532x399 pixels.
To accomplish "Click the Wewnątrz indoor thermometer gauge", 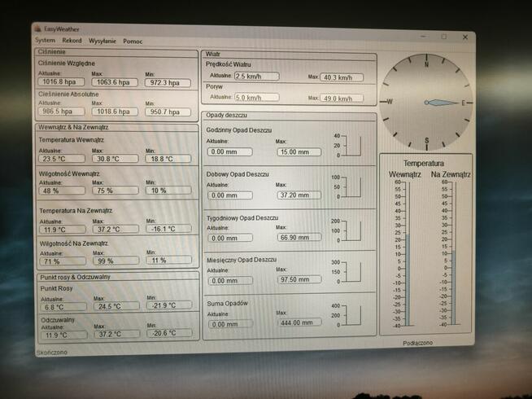I will 408,253.
